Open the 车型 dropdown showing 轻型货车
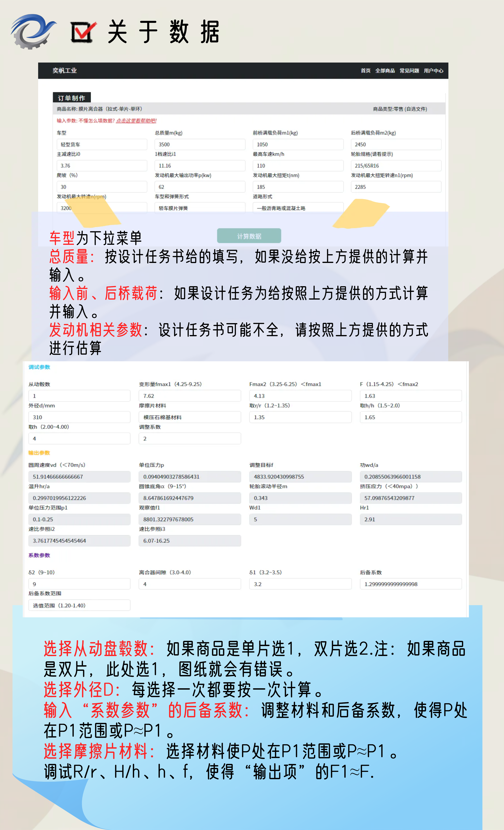The image size is (504, 830). tap(102, 145)
